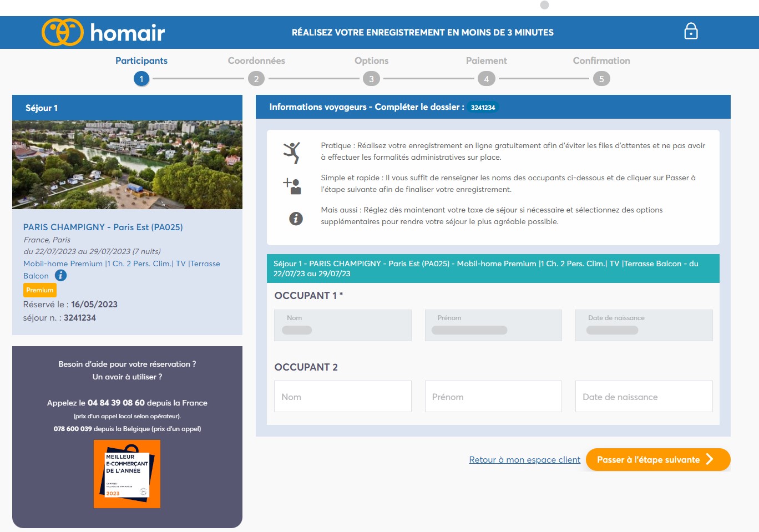Click the Meilleur E-commerçant 2023 badge

[x=127, y=474]
